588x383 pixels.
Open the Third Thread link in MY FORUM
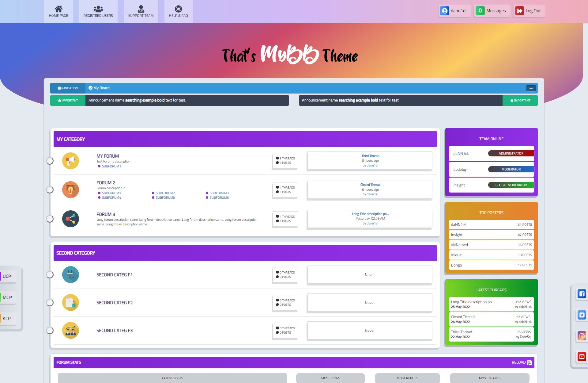(x=370, y=156)
